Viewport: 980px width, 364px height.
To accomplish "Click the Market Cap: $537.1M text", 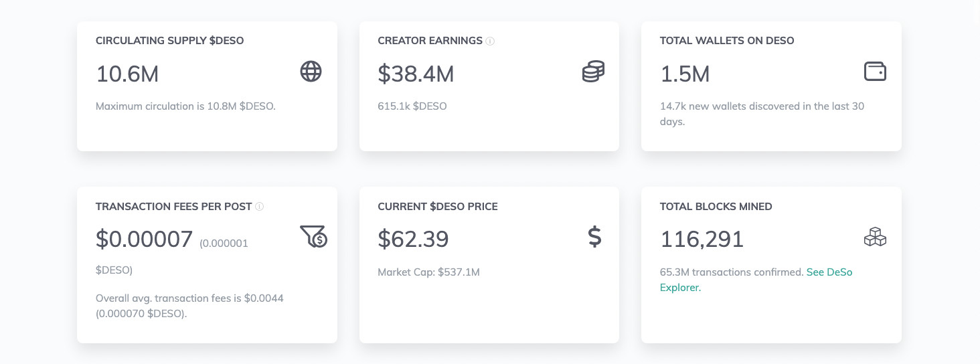I will point(428,272).
